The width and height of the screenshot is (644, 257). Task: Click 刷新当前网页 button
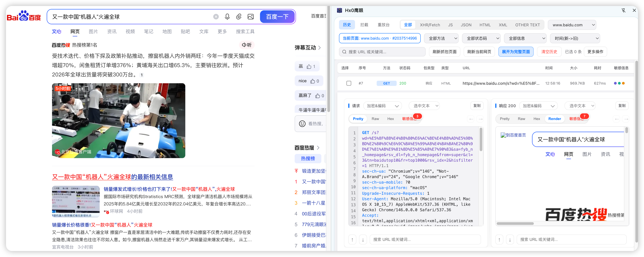(x=479, y=52)
